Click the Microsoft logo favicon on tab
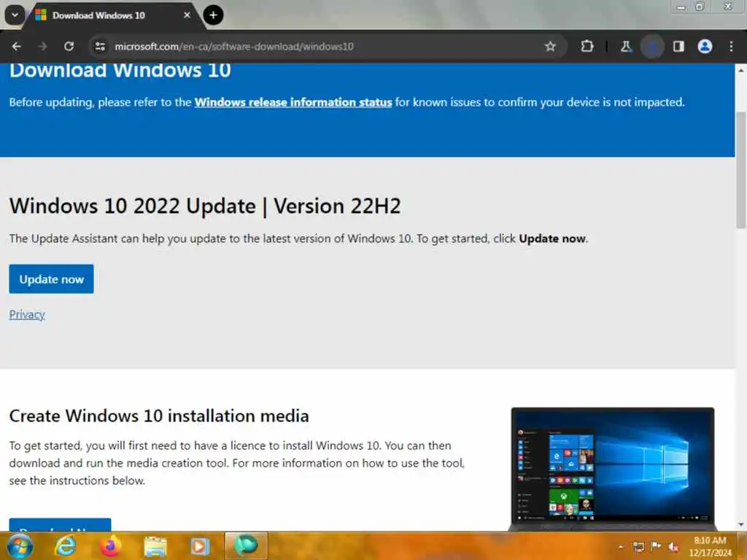 [41, 15]
